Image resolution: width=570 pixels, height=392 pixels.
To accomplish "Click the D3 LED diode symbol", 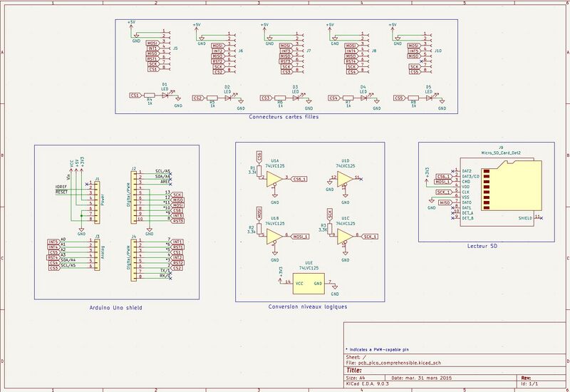I will [294, 98].
